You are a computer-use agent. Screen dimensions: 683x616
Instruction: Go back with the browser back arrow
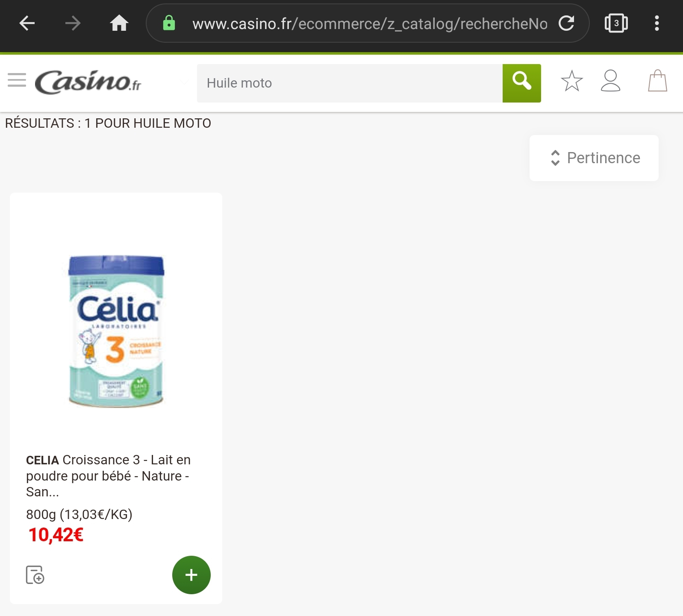[x=27, y=23]
